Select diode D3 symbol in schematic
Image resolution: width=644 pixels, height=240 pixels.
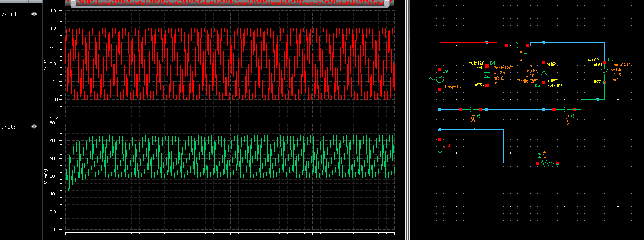point(544,73)
